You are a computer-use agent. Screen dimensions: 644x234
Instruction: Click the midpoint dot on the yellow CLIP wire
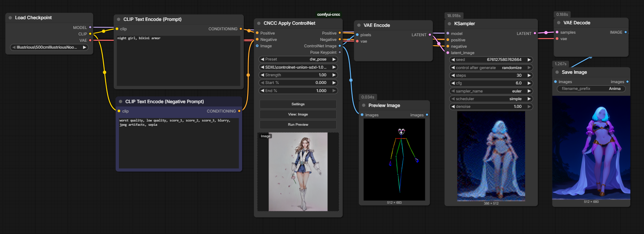[x=104, y=72]
